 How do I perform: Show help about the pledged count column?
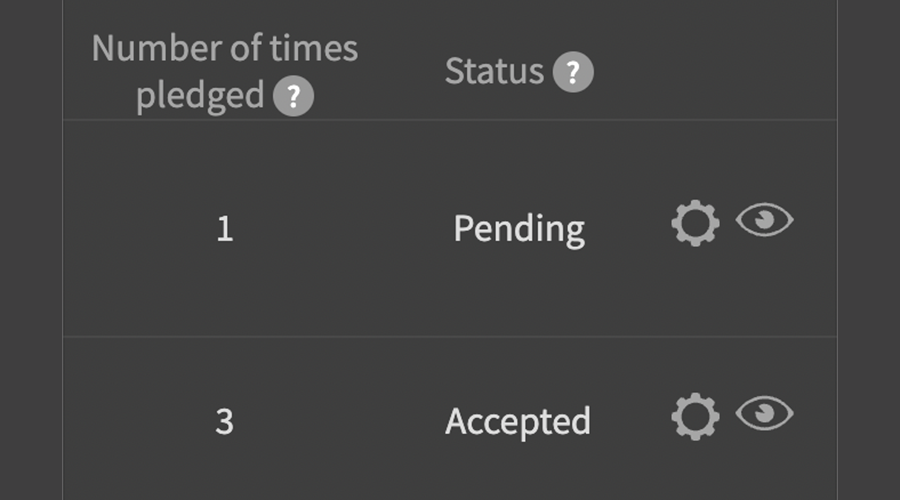(293, 97)
